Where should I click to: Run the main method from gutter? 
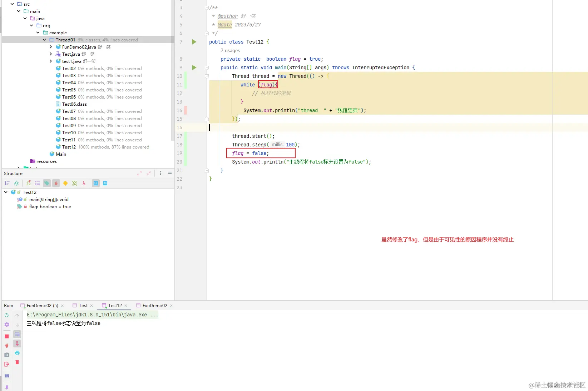click(194, 67)
